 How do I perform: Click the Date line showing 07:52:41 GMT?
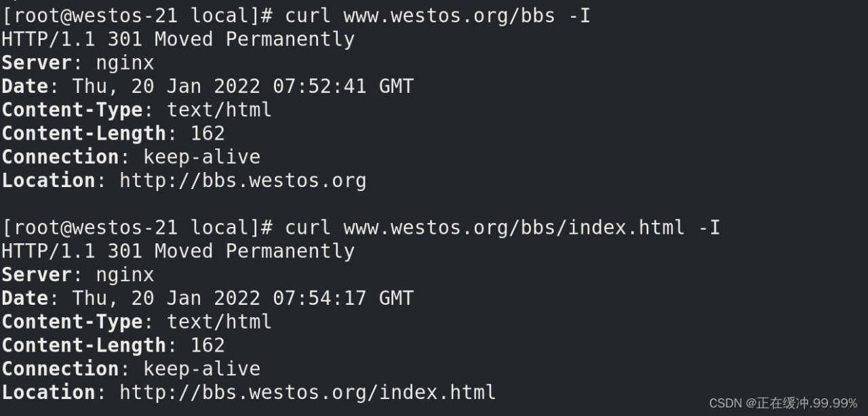pyautogui.click(x=207, y=87)
